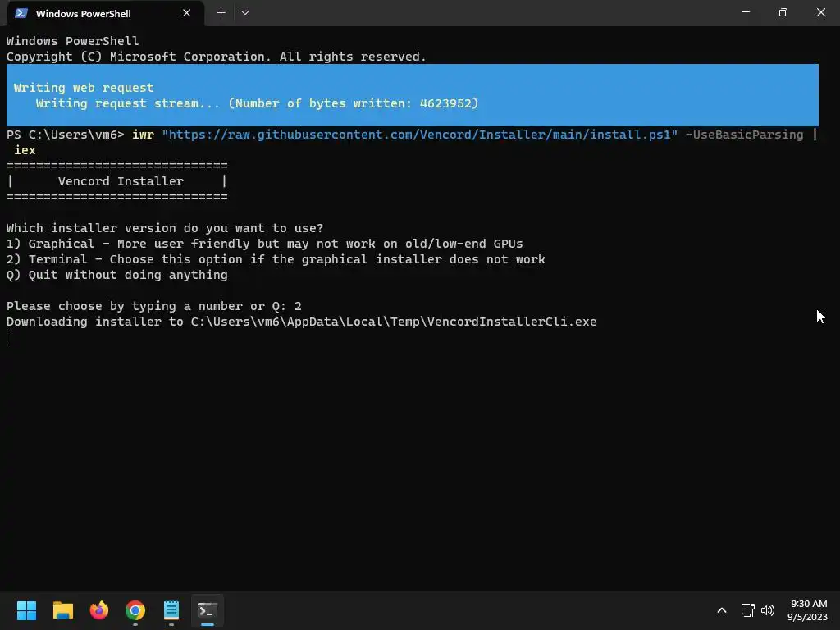Open the clock showing 9:30 AM
The width and height of the screenshot is (840, 630).
point(808,610)
